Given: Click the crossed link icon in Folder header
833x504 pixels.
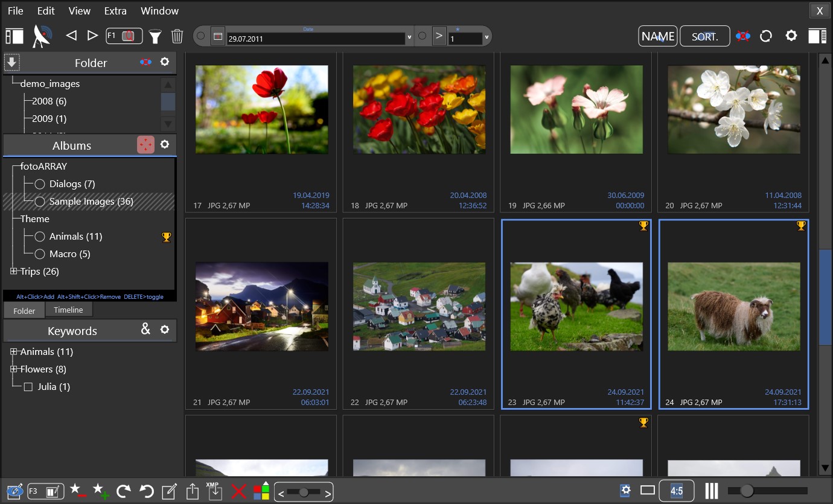Looking at the screenshot, I should point(145,62).
